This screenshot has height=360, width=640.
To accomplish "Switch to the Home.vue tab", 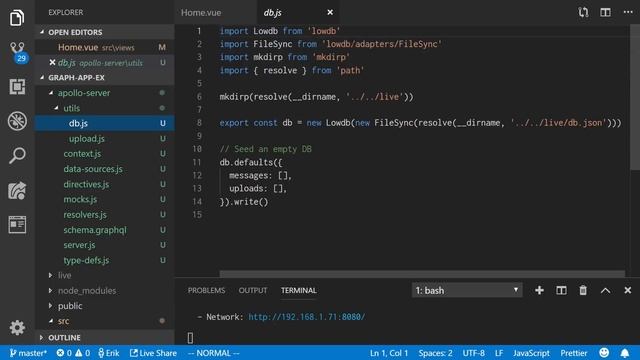I will [x=201, y=13].
